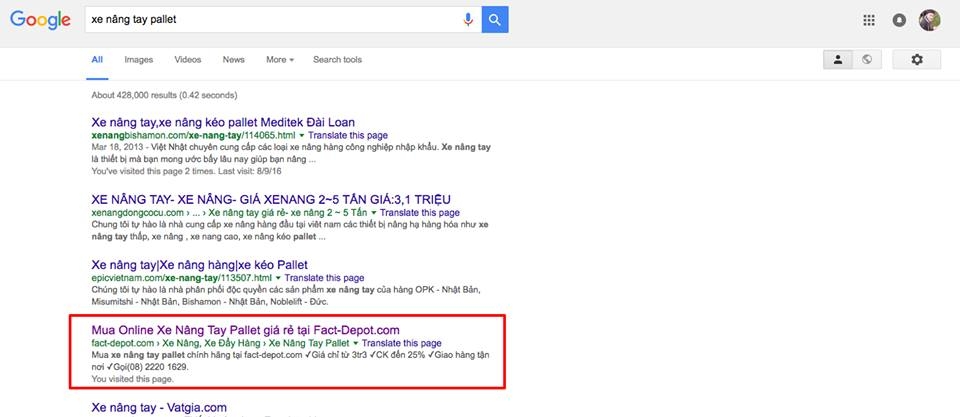Image resolution: width=960 pixels, height=417 pixels.
Task: Open Google notifications bell
Action: tap(899, 20)
